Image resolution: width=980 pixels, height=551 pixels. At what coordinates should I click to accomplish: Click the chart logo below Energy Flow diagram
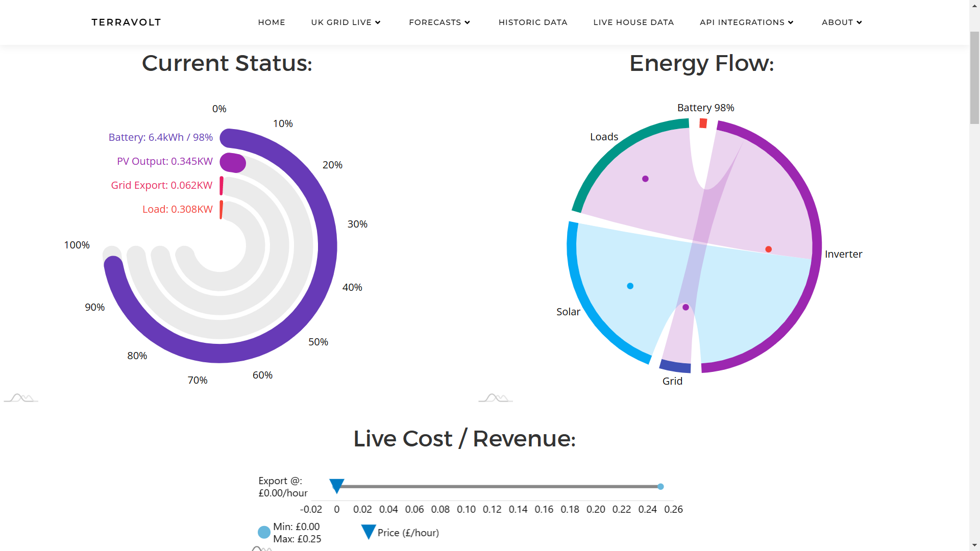point(496,398)
